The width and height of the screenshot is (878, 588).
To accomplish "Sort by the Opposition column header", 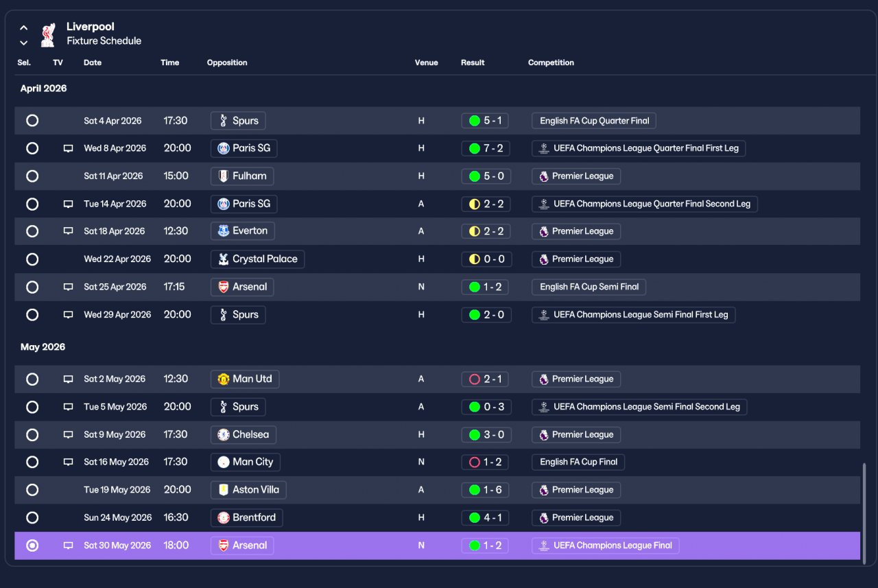I will point(227,62).
